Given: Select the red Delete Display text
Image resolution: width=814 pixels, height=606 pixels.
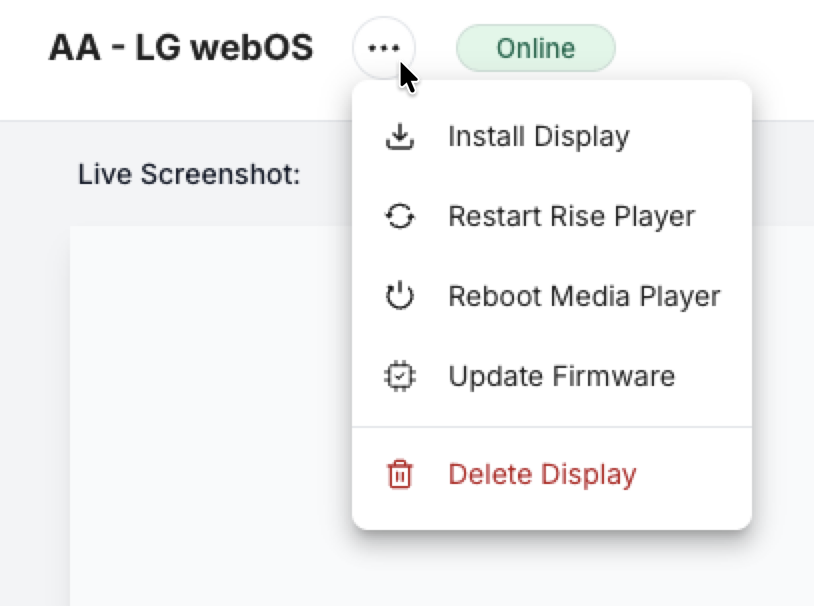Looking at the screenshot, I should click(x=542, y=474).
